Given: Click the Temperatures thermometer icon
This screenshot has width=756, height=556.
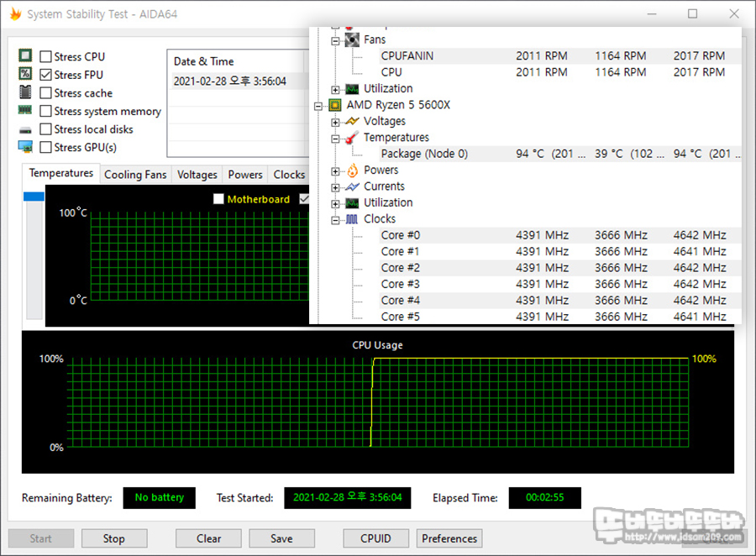Looking at the screenshot, I should point(352,138).
